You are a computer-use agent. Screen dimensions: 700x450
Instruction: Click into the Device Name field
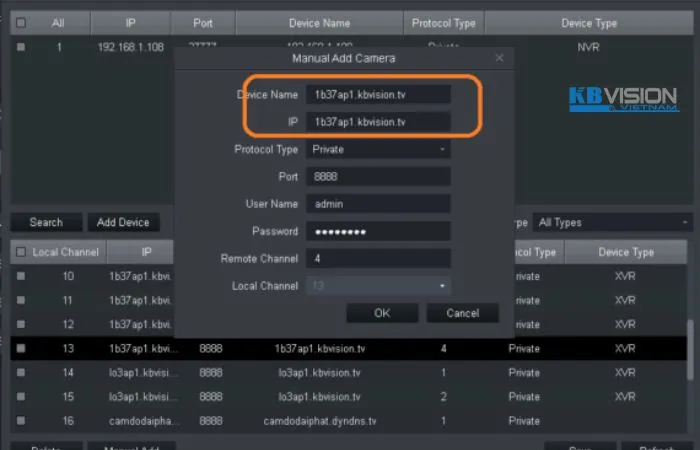pyautogui.click(x=378, y=94)
